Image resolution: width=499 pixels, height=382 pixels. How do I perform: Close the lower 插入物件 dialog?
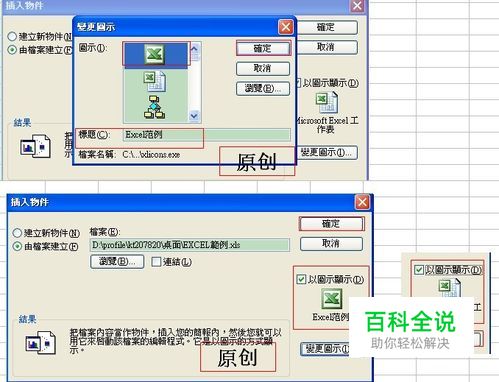(x=362, y=202)
